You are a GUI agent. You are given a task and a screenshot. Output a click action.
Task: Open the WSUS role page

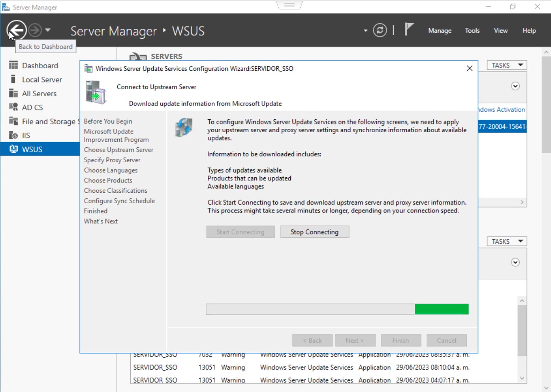pyautogui.click(x=32, y=149)
